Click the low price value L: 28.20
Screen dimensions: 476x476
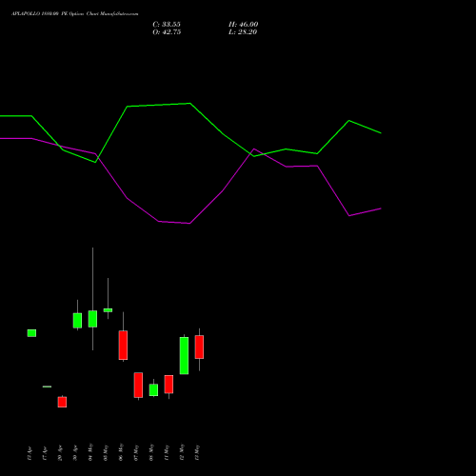click(x=243, y=32)
